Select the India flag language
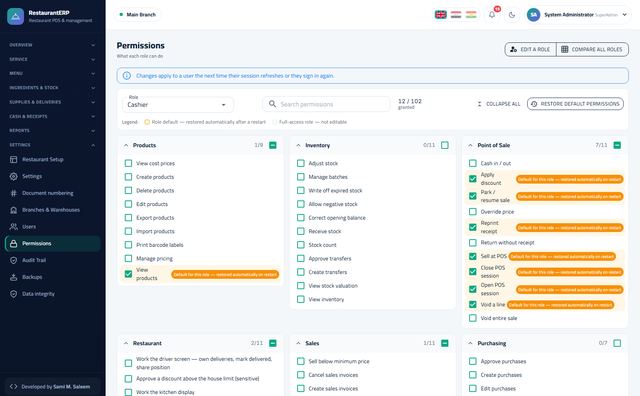The image size is (640, 396). click(471, 15)
